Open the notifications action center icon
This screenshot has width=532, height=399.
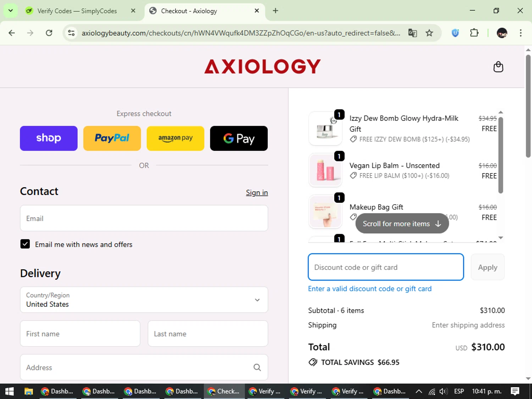[515, 391]
